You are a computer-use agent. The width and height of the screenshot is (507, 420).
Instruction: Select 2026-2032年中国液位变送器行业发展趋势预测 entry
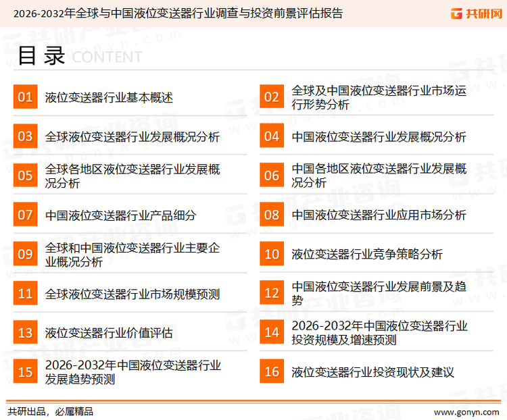point(133,372)
